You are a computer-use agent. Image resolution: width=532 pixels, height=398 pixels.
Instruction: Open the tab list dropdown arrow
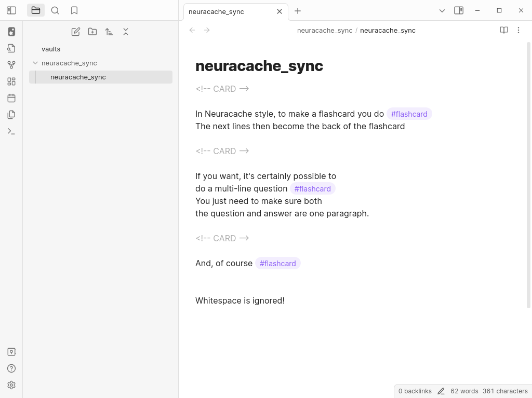point(442,10)
